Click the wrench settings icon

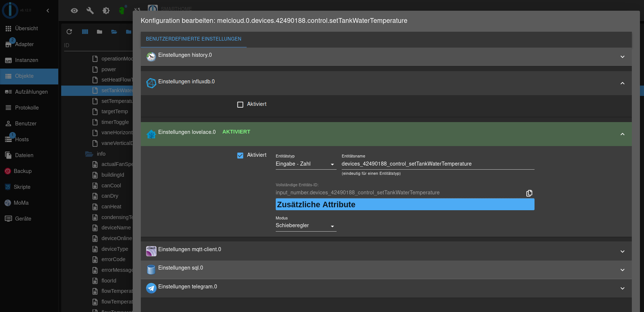(90, 11)
